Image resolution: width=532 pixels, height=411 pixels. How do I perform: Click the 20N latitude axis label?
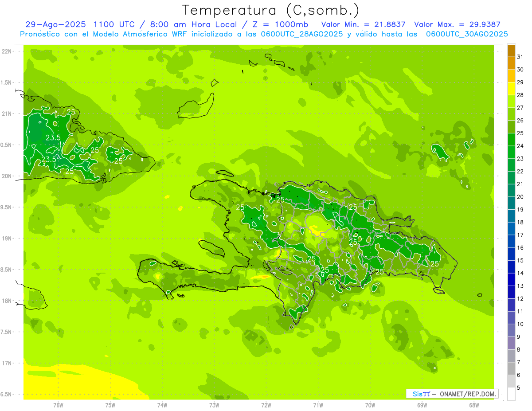(x=7, y=176)
